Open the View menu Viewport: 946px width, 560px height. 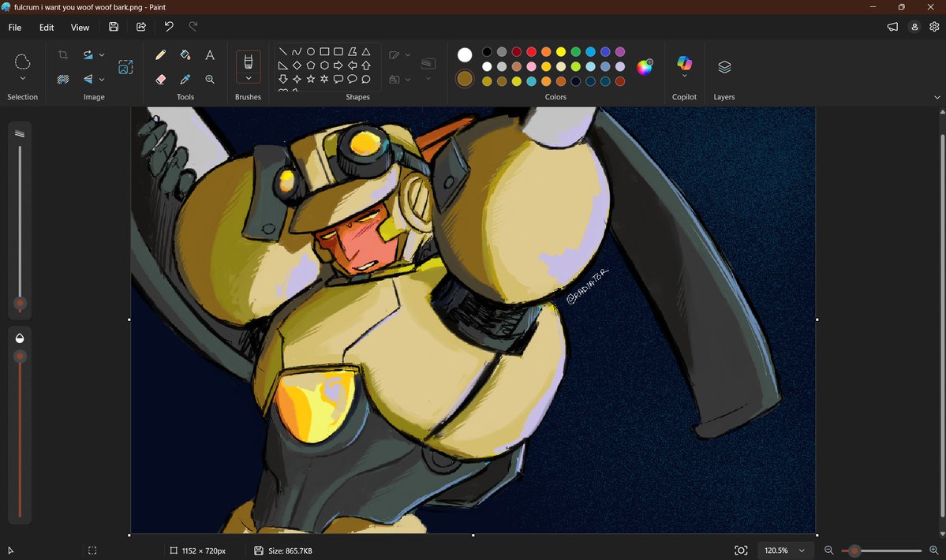pos(80,27)
